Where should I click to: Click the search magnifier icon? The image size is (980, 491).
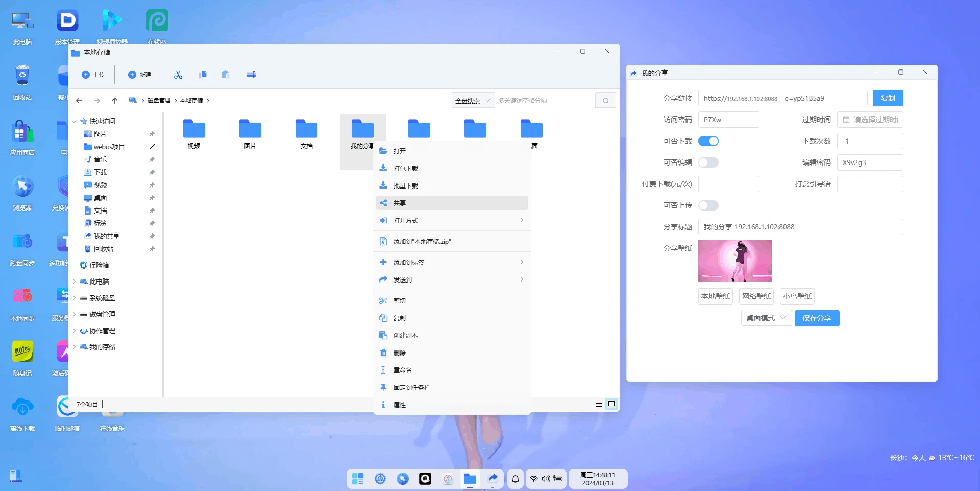click(605, 101)
